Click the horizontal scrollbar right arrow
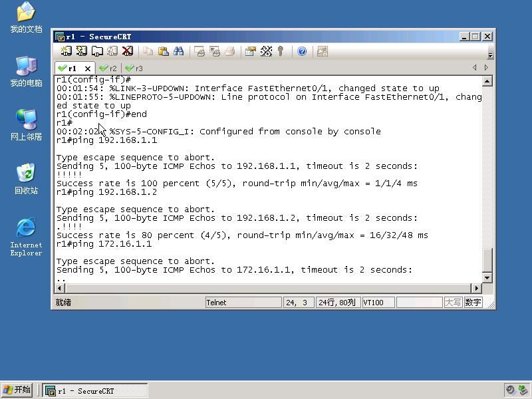This screenshot has height=399, width=532. (x=476, y=288)
